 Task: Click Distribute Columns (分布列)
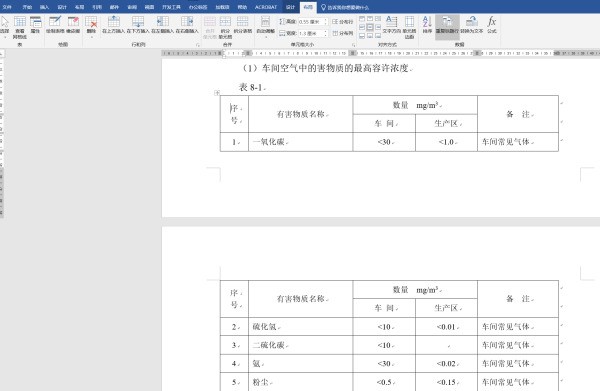(x=342, y=33)
